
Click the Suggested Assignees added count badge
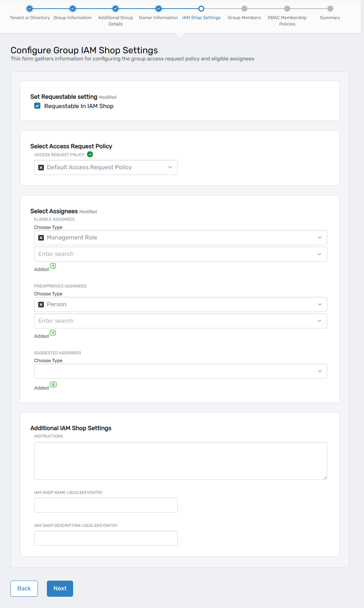[x=53, y=385]
